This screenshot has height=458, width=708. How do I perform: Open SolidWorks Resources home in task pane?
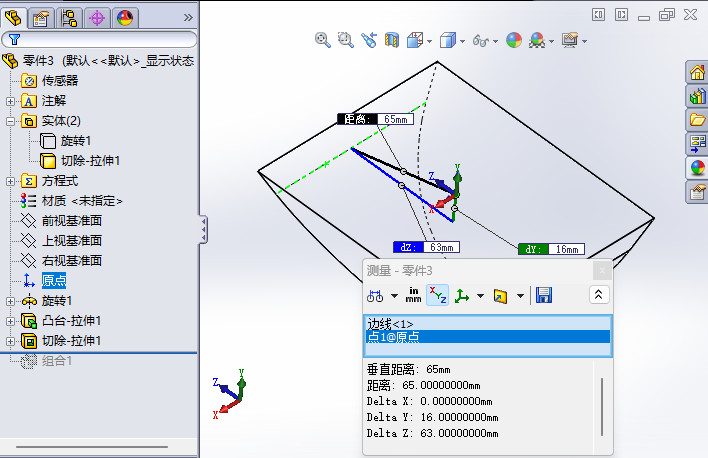pos(697,72)
